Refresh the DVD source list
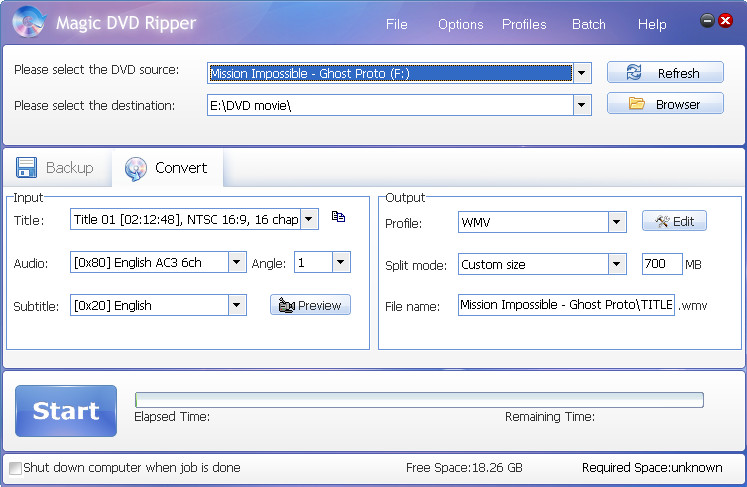 (x=665, y=72)
